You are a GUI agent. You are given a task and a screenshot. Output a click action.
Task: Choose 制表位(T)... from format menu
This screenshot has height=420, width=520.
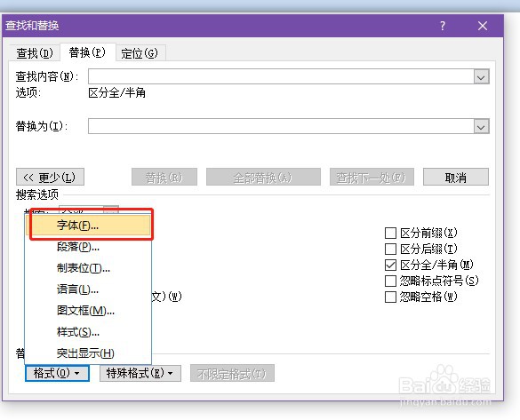click(x=88, y=268)
